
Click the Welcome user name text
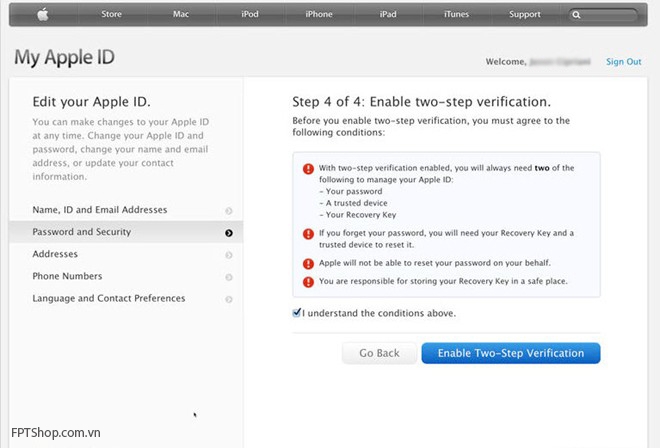[x=560, y=62]
